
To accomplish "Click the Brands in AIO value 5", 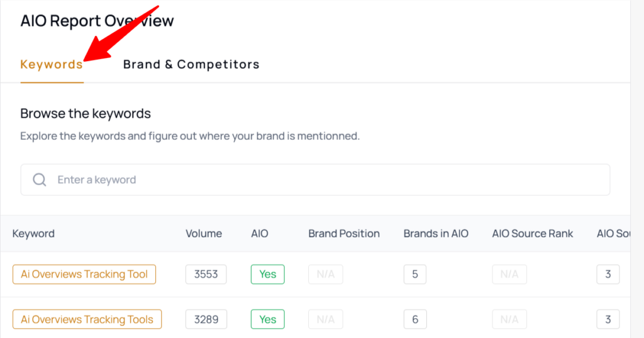I will coord(415,274).
